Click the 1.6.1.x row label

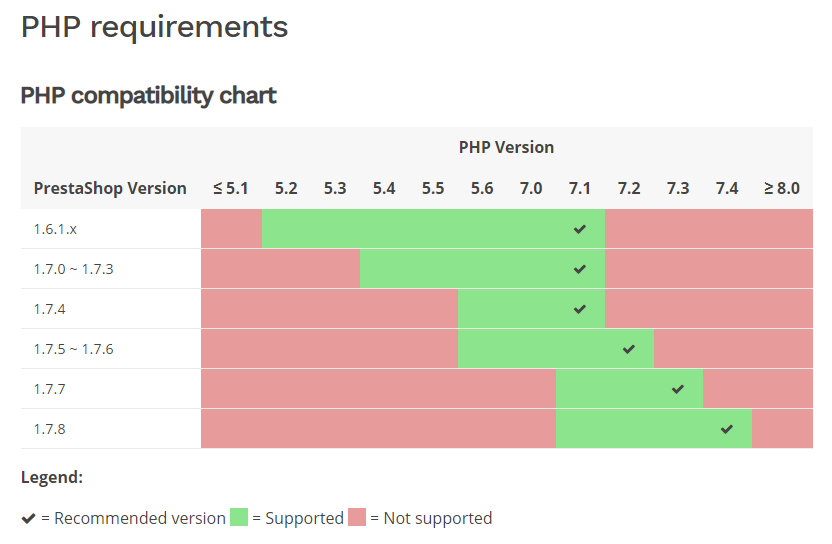(x=55, y=229)
